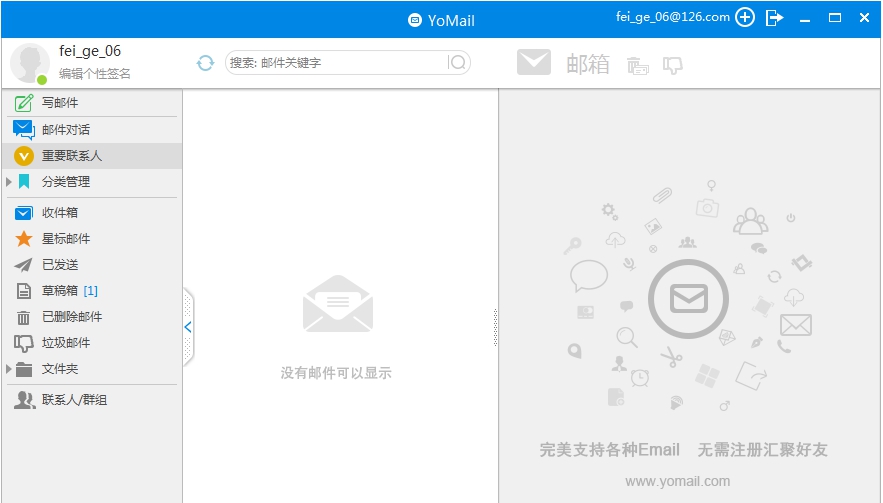Viewport: 883px width, 503px height.
Task: Maximize the YoMail window
Action: (x=835, y=18)
